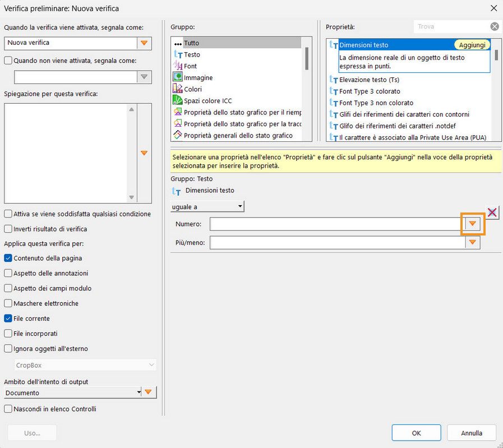Viewport: 503px width, 448px height.
Task: Click icon for Proprietà stato grafico traccia
Action: click(x=178, y=123)
